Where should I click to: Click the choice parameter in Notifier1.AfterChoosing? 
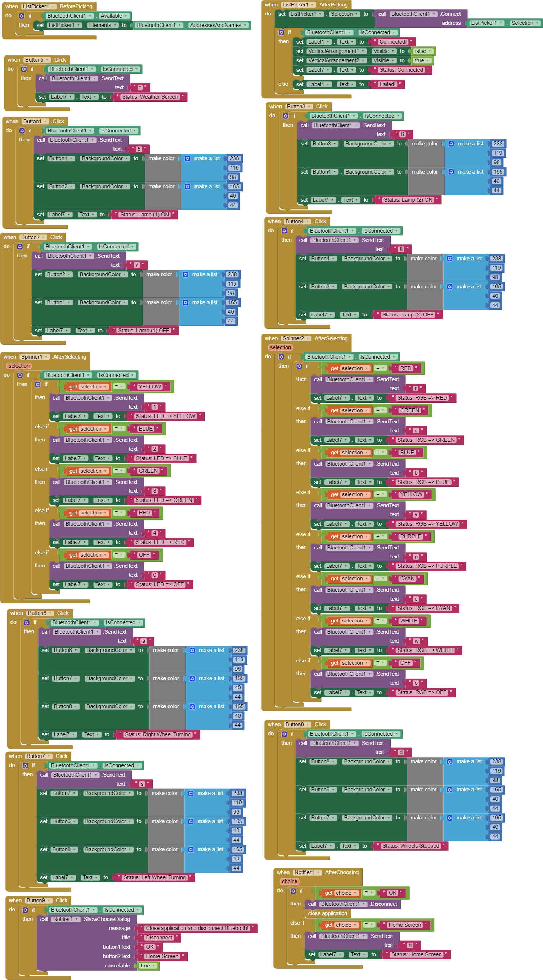[x=290, y=882]
